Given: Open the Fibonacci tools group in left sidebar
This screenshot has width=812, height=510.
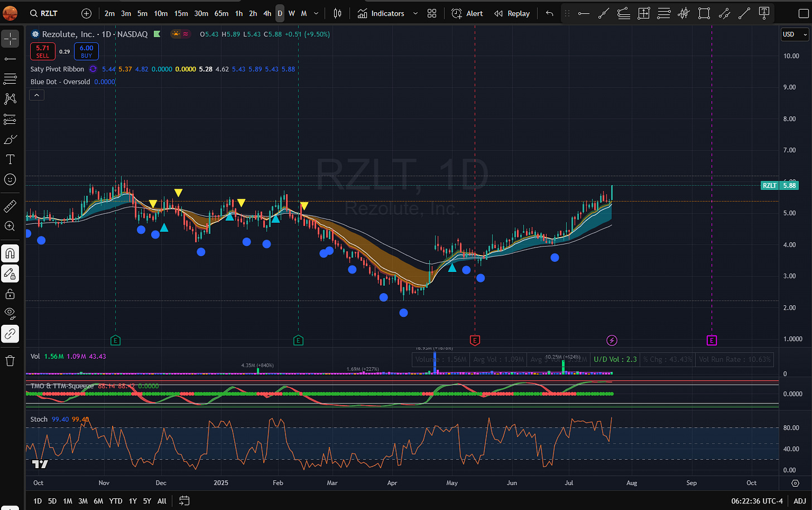Looking at the screenshot, I should pos(10,79).
